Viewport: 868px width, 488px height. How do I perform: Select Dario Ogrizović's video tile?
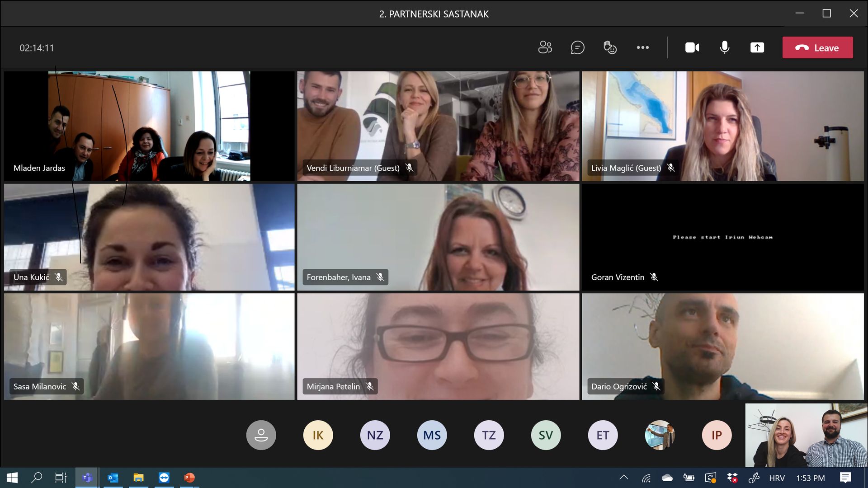pyautogui.click(x=722, y=347)
